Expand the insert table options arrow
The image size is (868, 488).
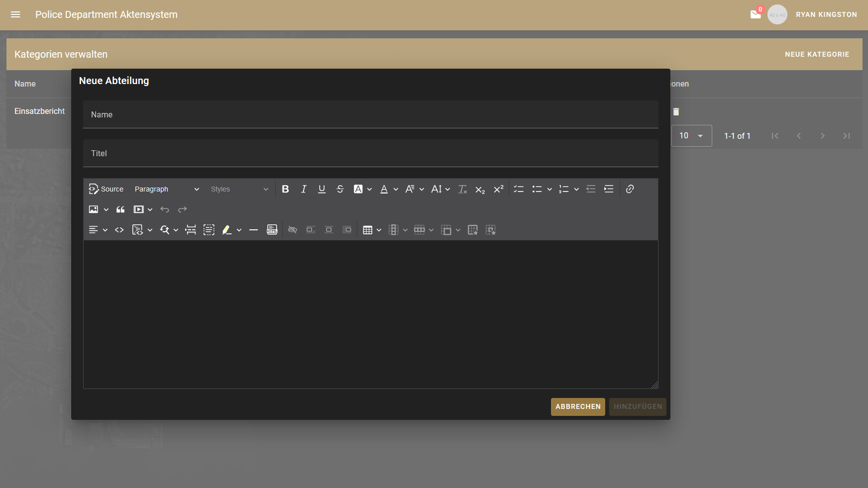point(379,230)
